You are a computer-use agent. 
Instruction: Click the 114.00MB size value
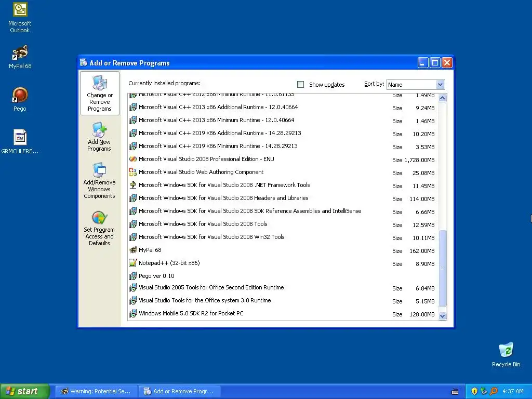pos(422,199)
